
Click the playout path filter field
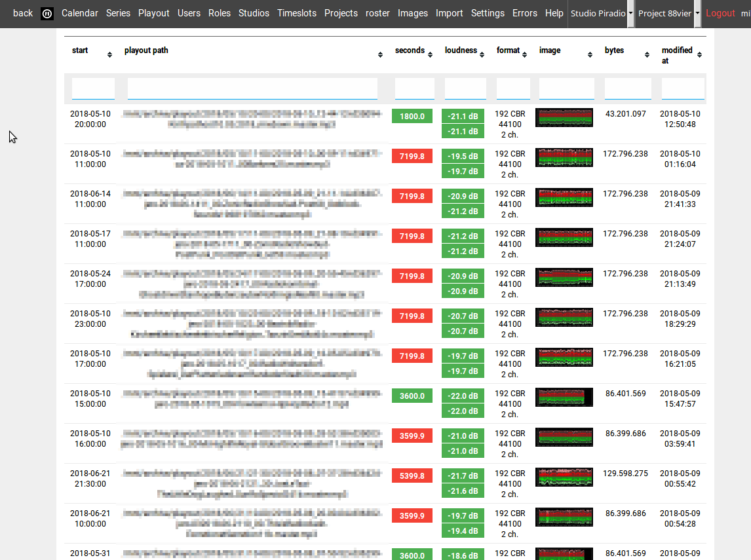point(252,87)
